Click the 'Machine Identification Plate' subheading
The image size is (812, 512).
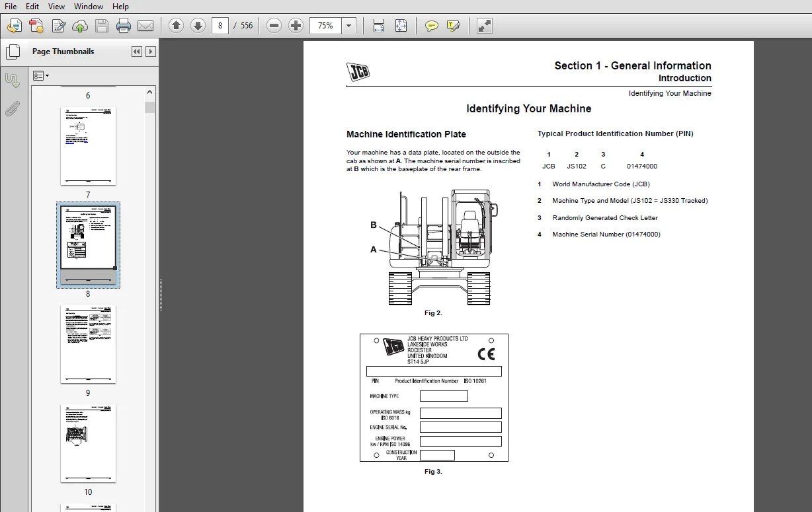tap(406, 134)
